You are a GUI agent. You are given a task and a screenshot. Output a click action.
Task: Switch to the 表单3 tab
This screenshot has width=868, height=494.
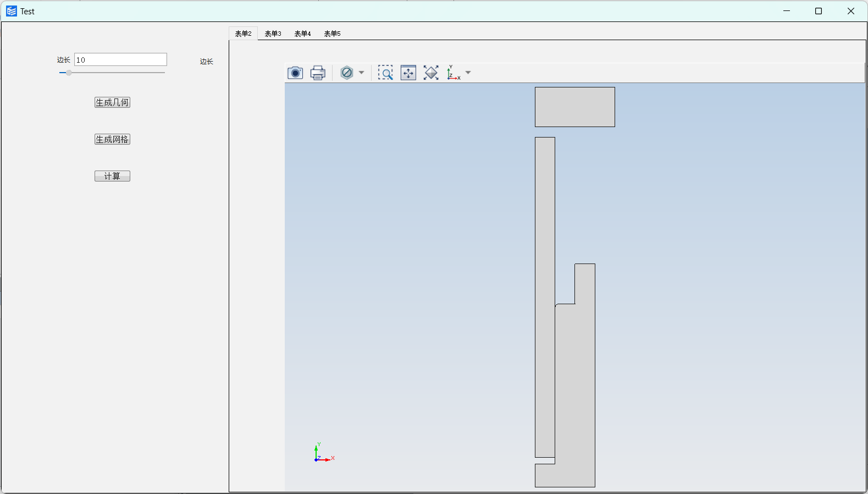point(273,34)
